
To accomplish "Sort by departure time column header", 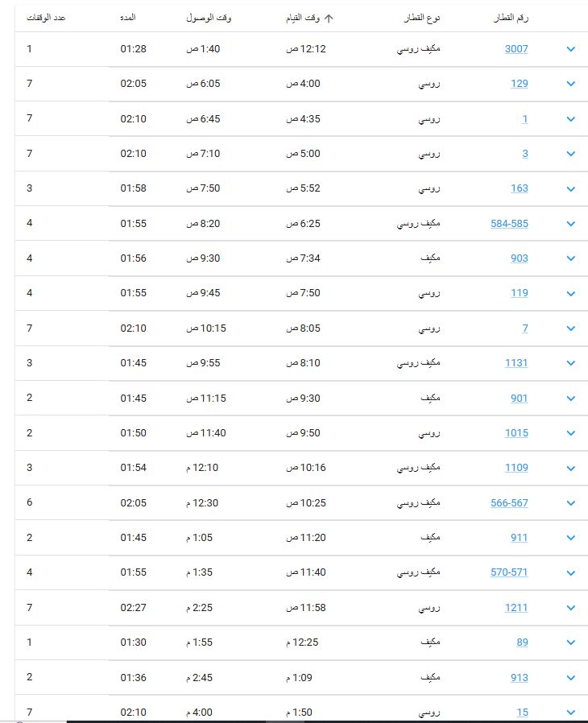I will point(303,18).
